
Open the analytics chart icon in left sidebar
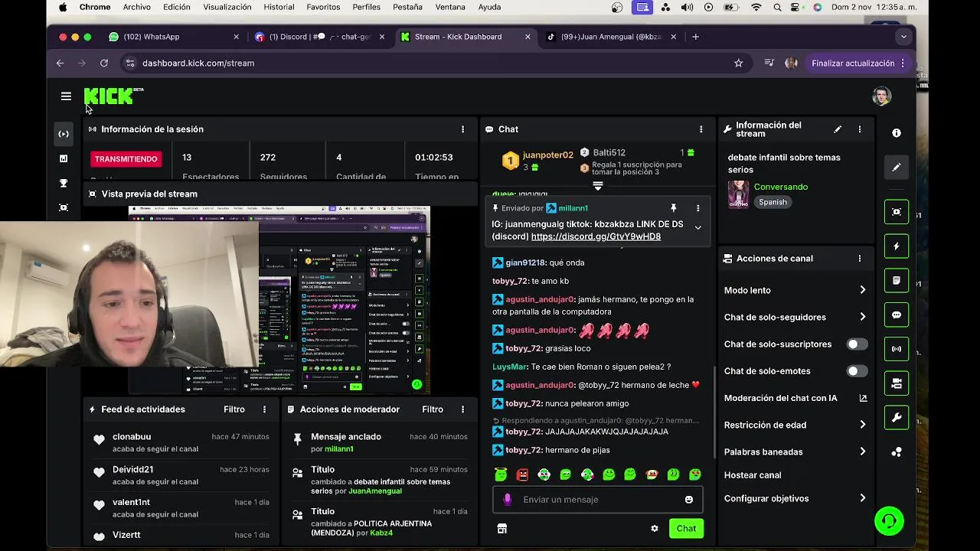[x=64, y=158]
